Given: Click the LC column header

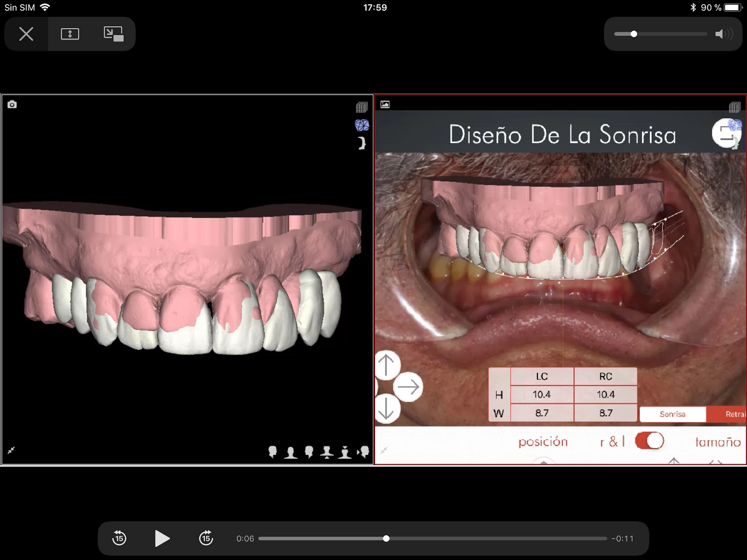Looking at the screenshot, I should click(542, 376).
